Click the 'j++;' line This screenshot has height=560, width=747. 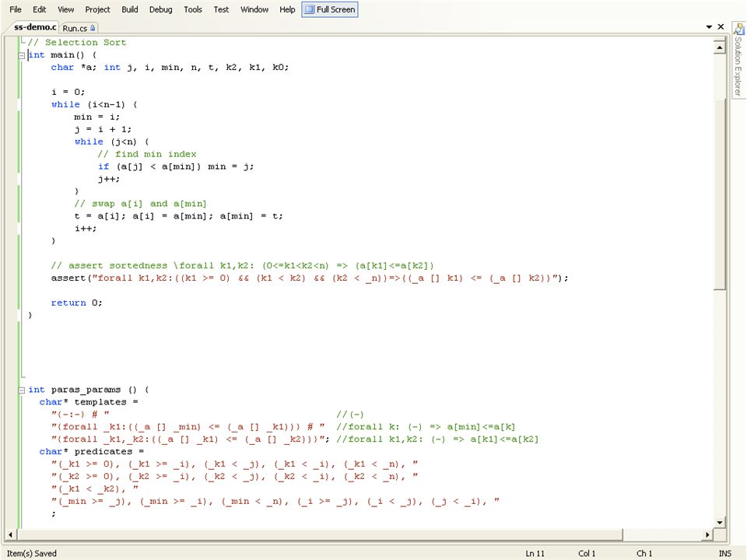[109, 179]
